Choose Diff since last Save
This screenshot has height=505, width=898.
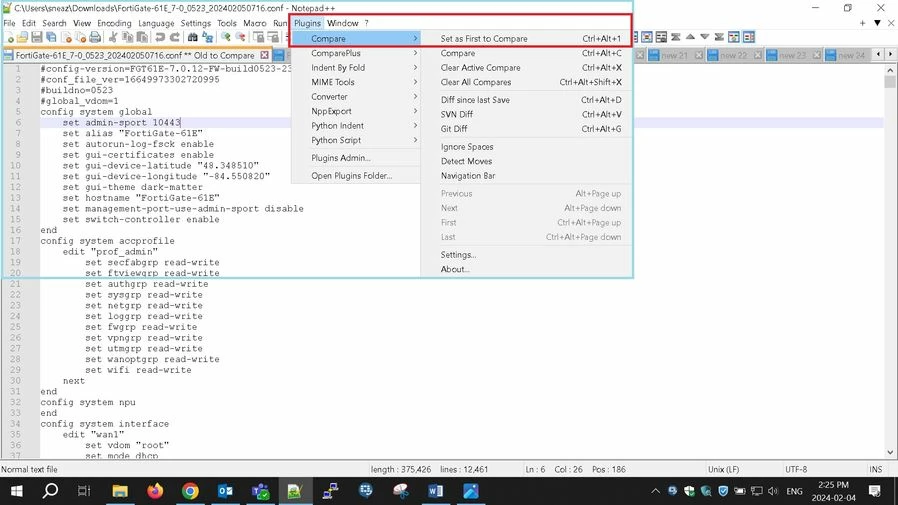click(x=527, y=100)
